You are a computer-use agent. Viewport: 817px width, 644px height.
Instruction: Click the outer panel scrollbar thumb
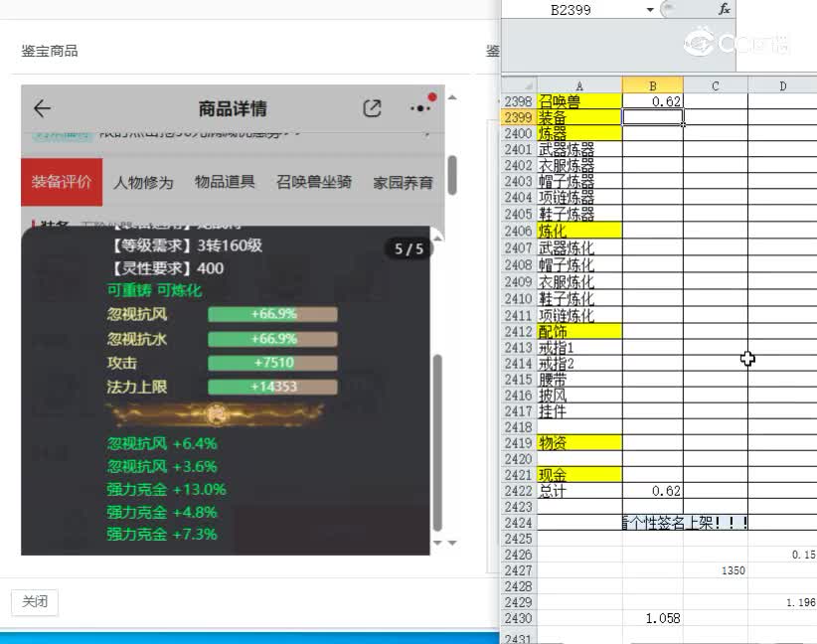click(x=452, y=175)
